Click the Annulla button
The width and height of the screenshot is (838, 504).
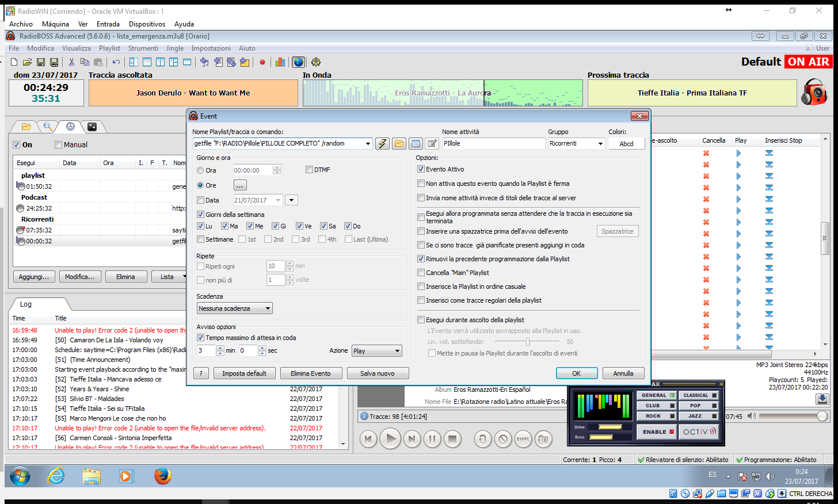tap(623, 373)
